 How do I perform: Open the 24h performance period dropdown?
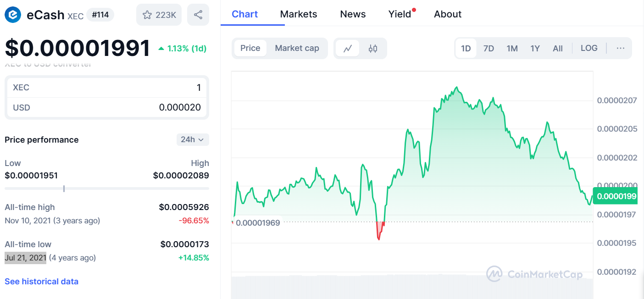pyautogui.click(x=193, y=139)
